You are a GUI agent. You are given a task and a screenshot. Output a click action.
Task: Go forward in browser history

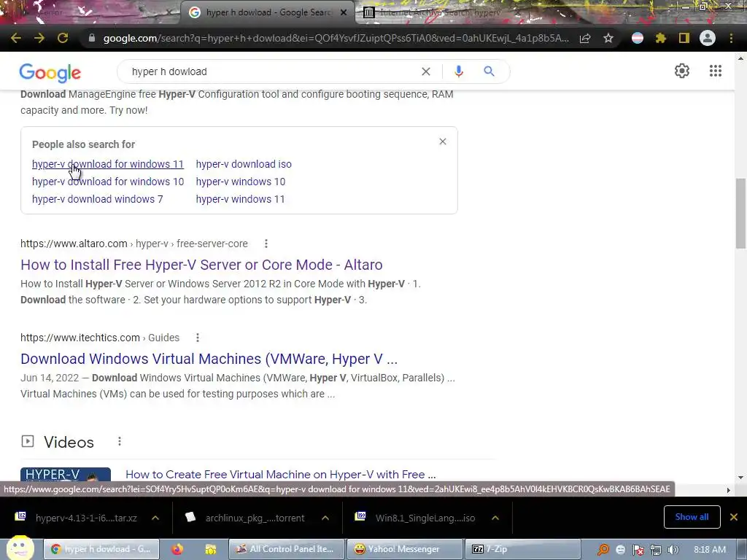pos(39,38)
